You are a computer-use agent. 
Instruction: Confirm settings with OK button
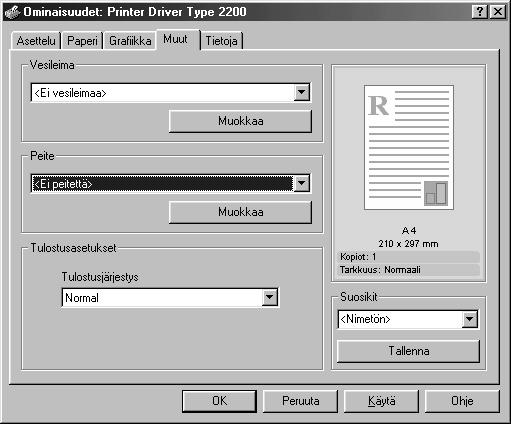(x=220, y=401)
